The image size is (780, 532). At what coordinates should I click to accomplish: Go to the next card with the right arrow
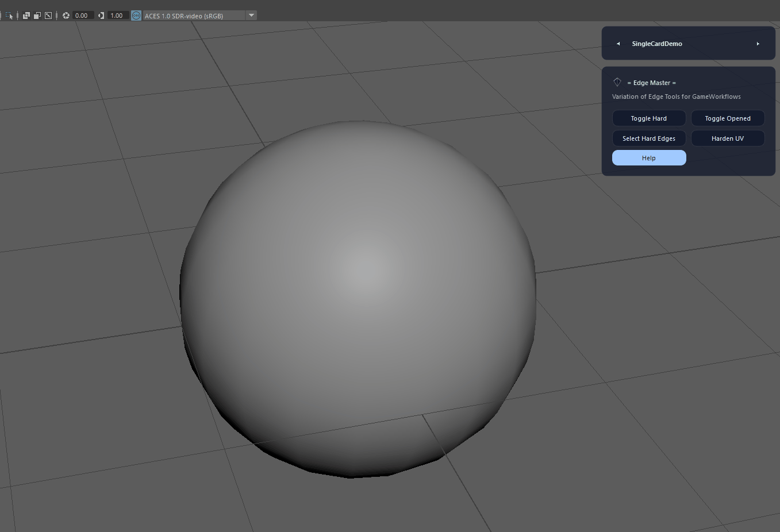tap(758, 44)
